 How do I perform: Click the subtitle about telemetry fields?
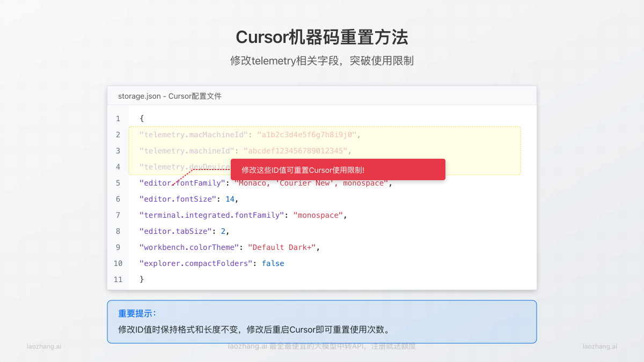322,61
